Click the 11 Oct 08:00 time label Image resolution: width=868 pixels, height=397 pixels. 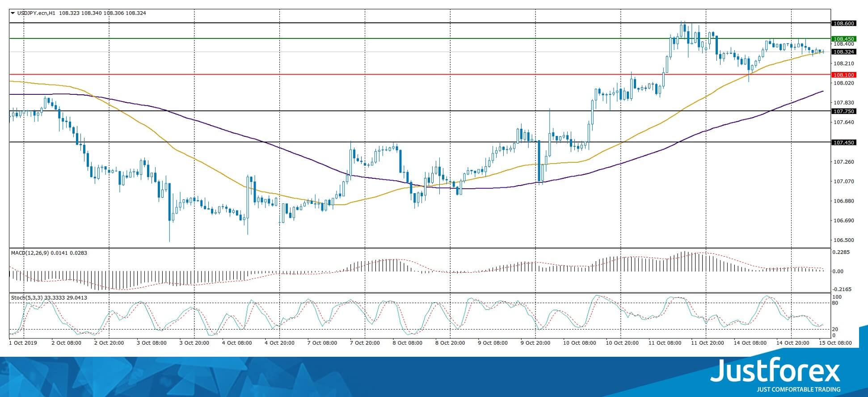pyautogui.click(x=665, y=343)
